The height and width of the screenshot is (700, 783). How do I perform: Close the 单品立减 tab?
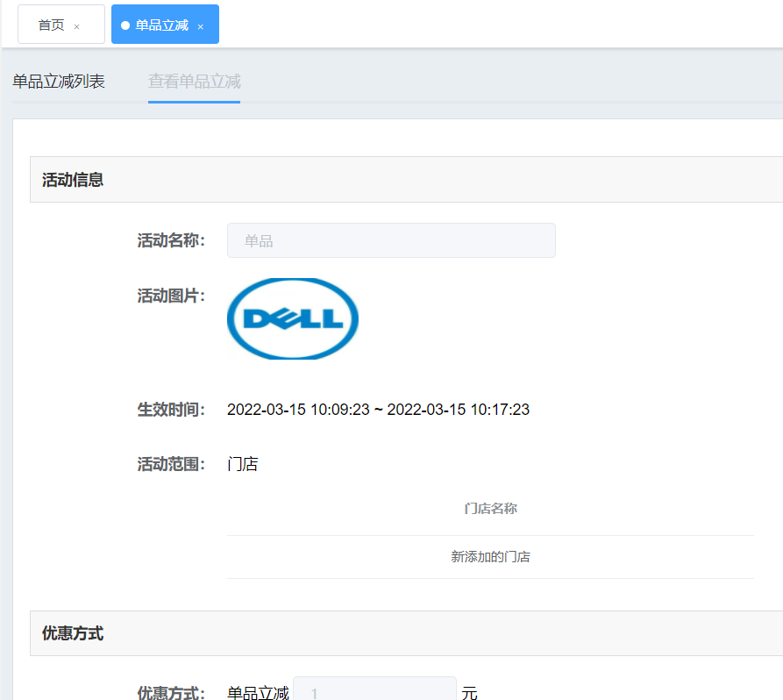(x=200, y=27)
